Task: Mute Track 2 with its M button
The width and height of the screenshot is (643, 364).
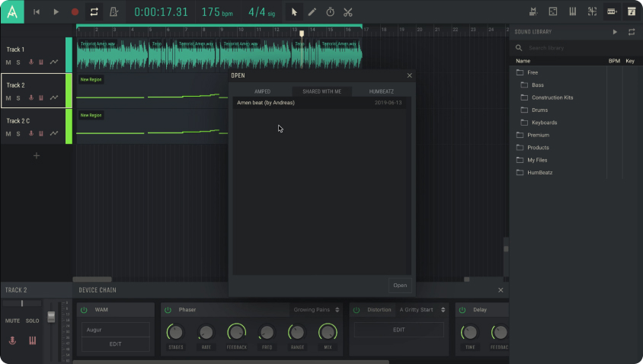Action: pos(8,98)
